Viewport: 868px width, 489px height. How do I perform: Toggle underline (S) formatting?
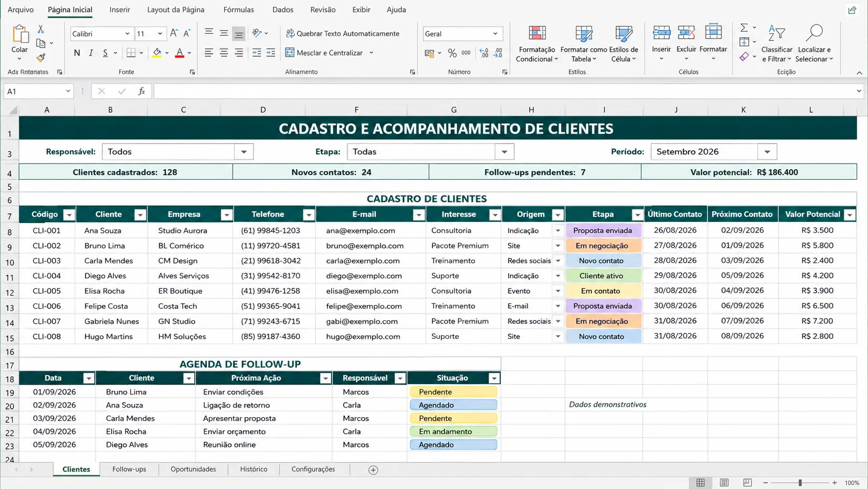tap(105, 52)
